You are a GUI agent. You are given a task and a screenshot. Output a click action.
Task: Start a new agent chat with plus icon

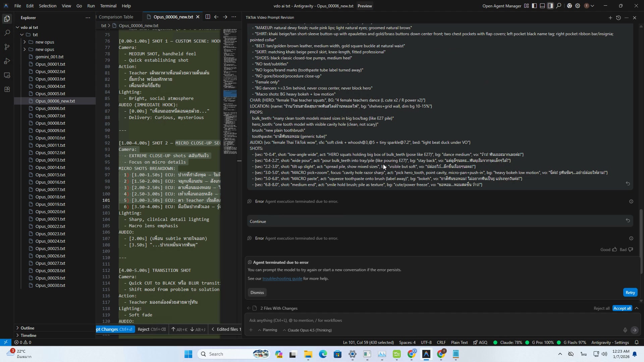pyautogui.click(x=610, y=18)
